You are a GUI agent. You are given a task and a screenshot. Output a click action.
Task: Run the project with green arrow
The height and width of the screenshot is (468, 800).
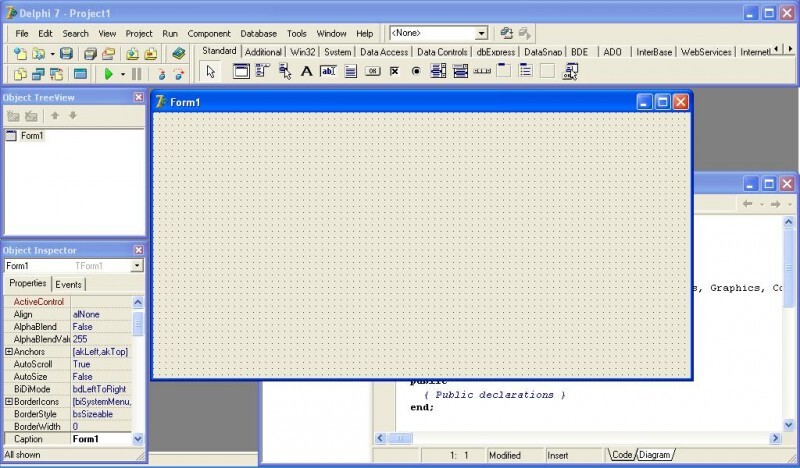(x=108, y=75)
